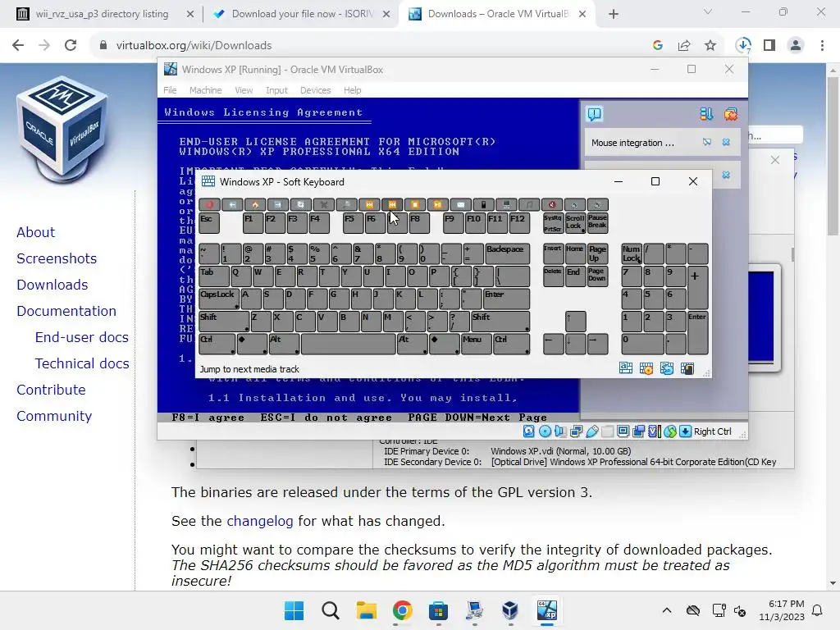Click the VirtualBox logo image
The image size is (840, 630).
(62, 131)
